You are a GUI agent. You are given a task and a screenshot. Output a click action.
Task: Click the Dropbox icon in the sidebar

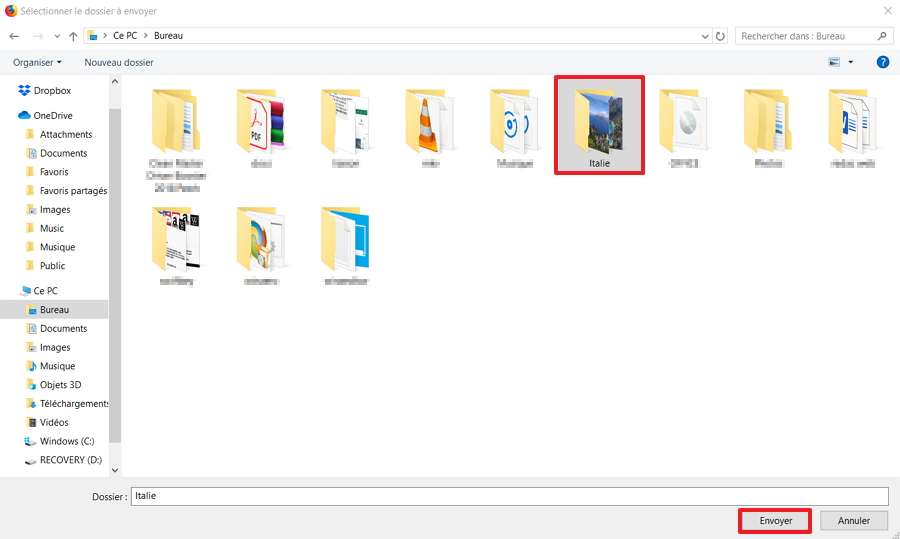tap(25, 90)
